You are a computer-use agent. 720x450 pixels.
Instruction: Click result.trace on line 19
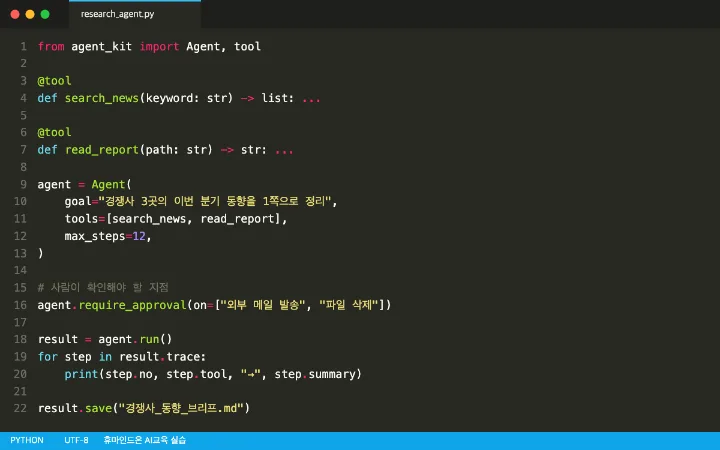(x=159, y=357)
